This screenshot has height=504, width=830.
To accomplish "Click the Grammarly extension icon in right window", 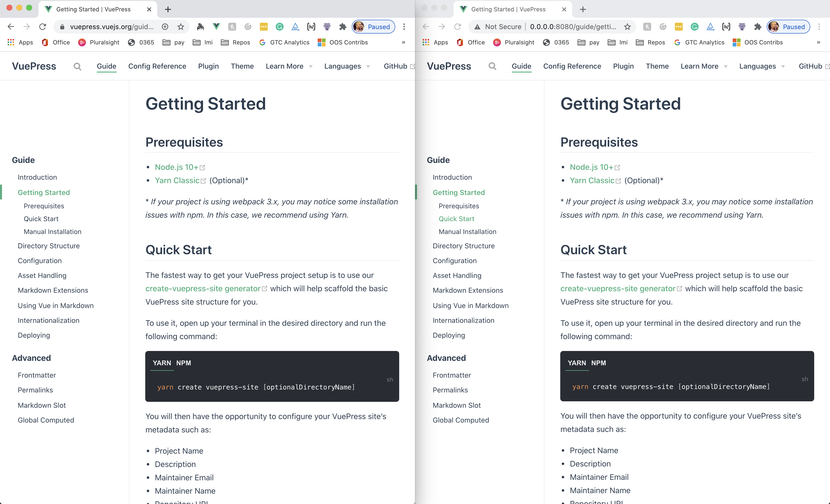I will 694,27.
